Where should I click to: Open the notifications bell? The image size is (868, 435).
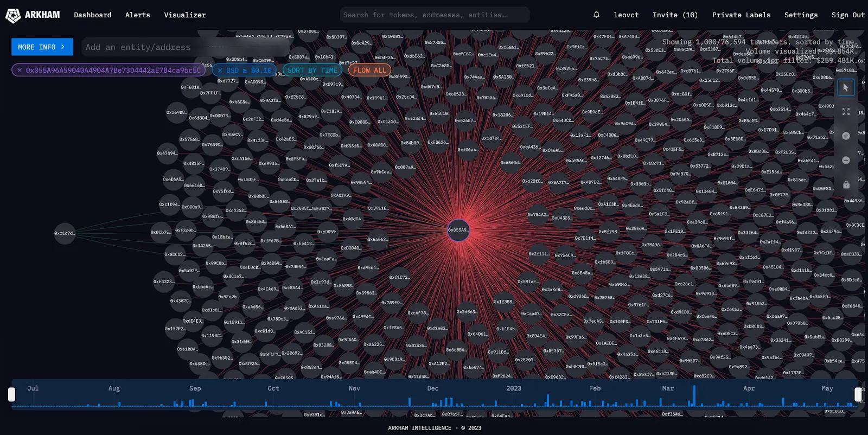596,15
